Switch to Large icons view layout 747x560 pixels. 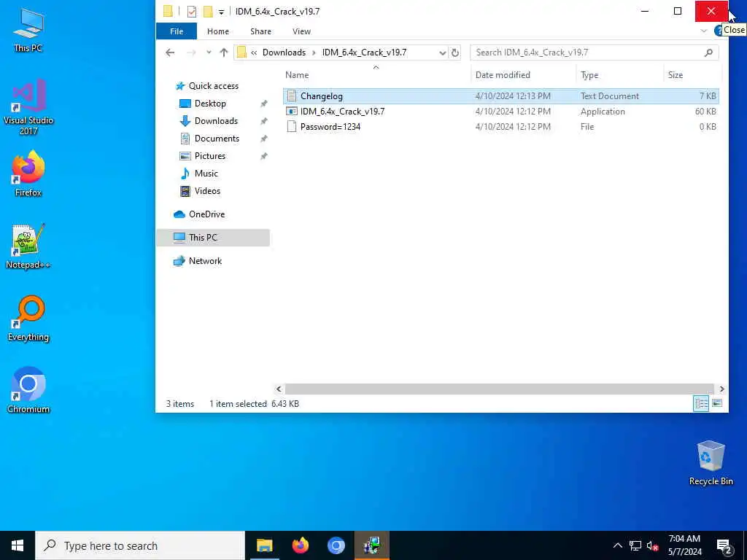pyautogui.click(x=717, y=404)
